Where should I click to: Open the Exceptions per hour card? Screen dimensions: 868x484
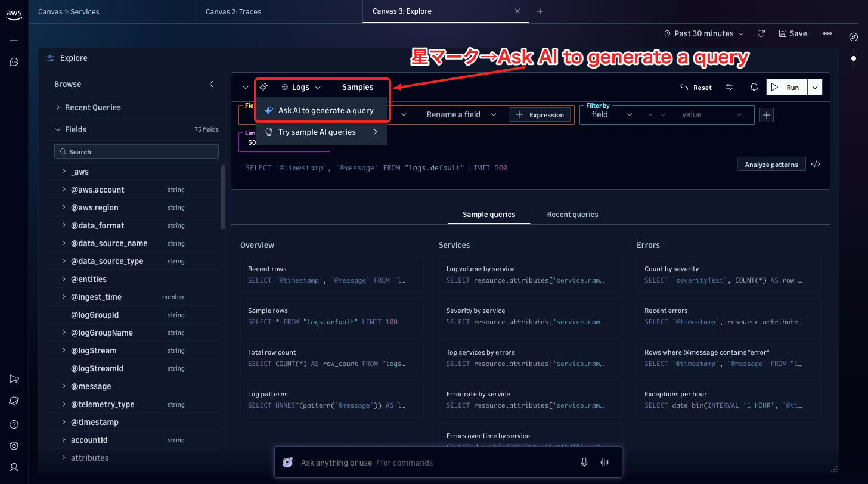[x=728, y=399]
